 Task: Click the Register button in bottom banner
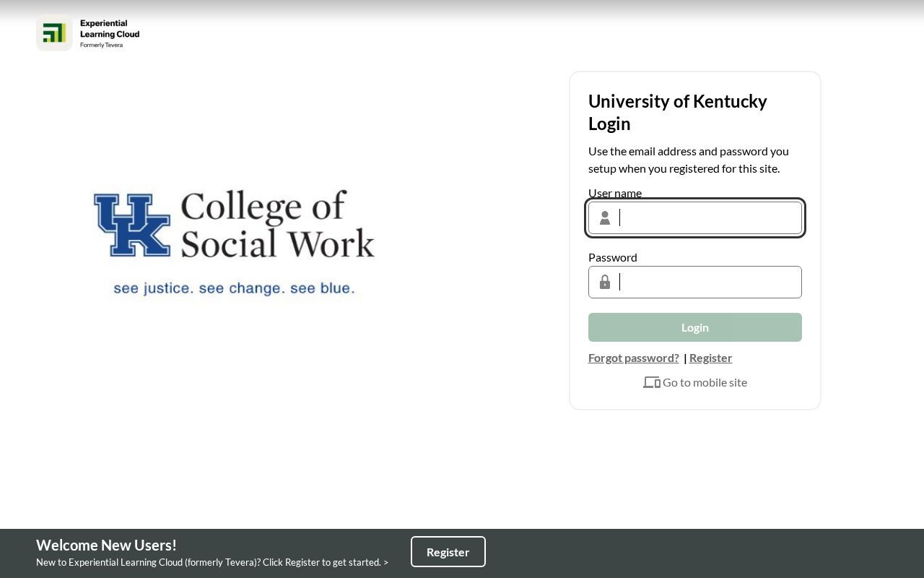click(x=448, y=552)
